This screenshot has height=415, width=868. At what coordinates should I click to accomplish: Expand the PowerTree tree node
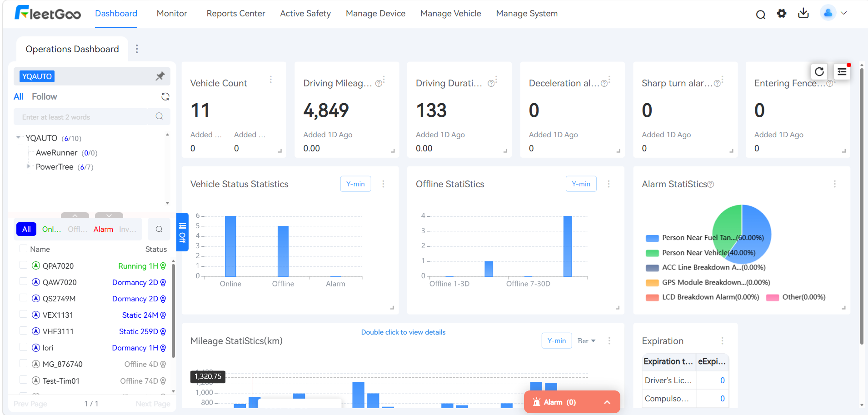(28, 166)
